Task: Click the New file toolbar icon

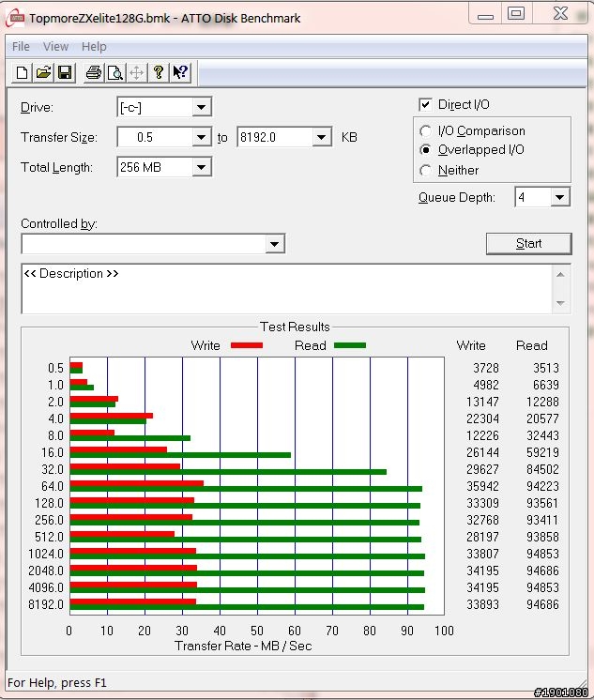Action: [x=22, y=72]
